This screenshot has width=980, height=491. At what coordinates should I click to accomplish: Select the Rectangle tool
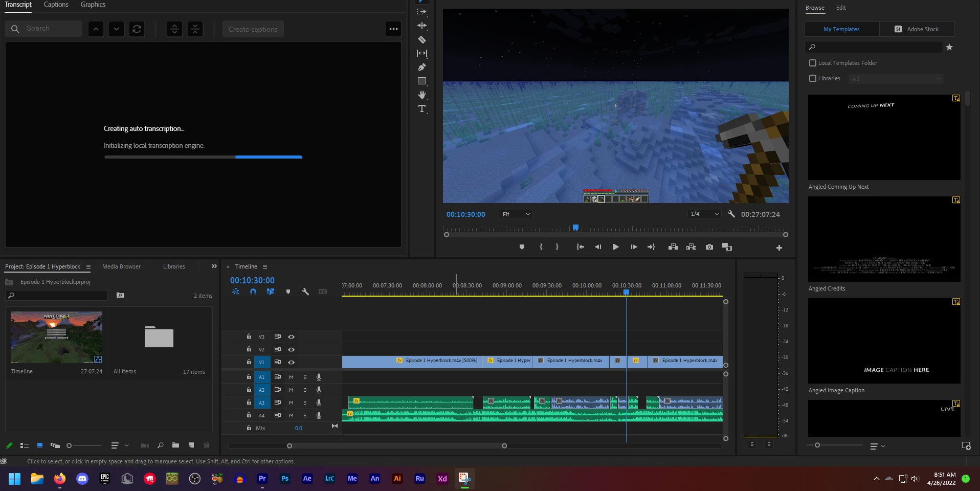pyautogui.click(x=422, y=81)
